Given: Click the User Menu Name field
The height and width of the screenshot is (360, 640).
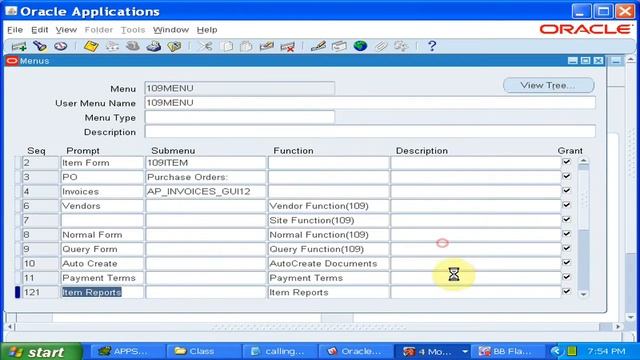Looking at the screenshot, I should pos(370,103).
